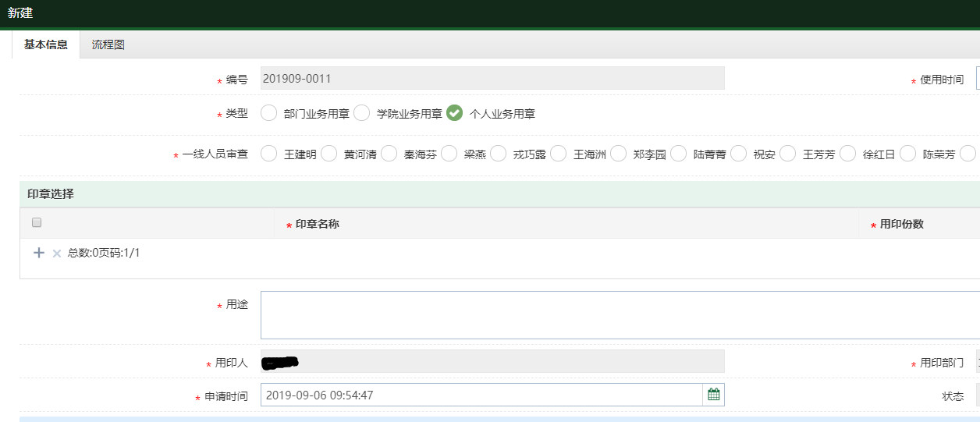Switch to the 流程图 tab

pos(108,44)
